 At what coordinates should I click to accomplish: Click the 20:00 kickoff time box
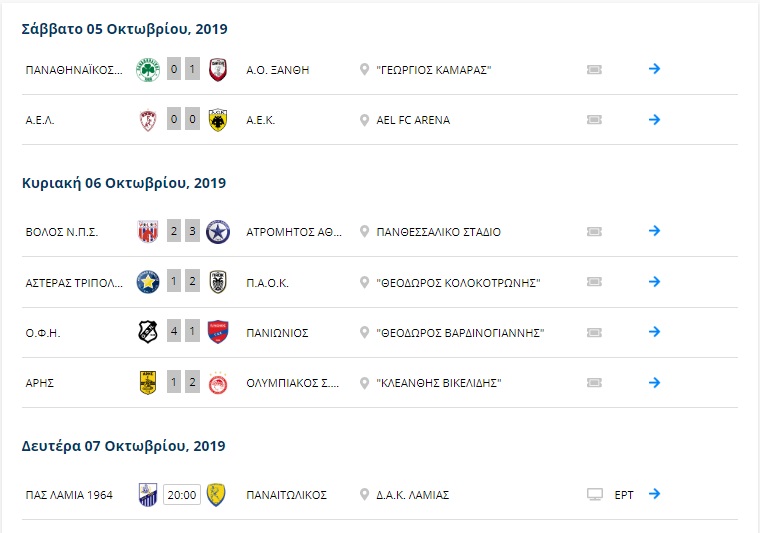click(182, 495)
